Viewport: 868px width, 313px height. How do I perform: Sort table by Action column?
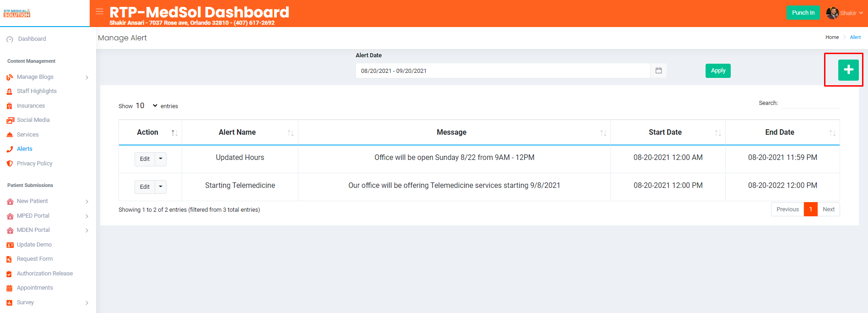coord(150,132)
